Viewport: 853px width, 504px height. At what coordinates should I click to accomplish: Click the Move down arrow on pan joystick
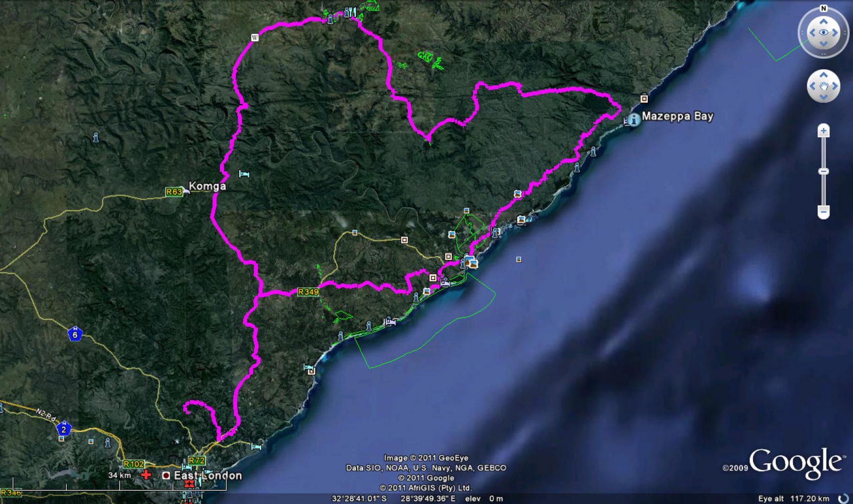click(823, 96)
